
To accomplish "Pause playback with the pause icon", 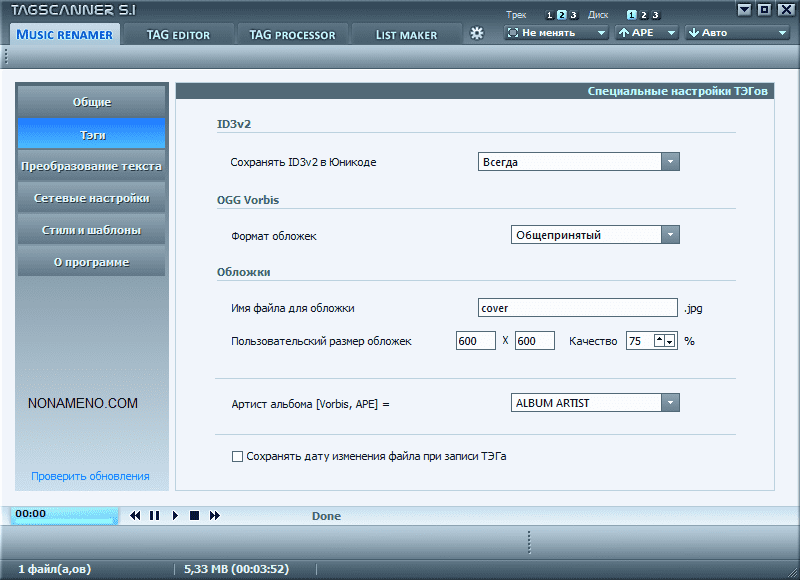I will (x=154, y=516).
